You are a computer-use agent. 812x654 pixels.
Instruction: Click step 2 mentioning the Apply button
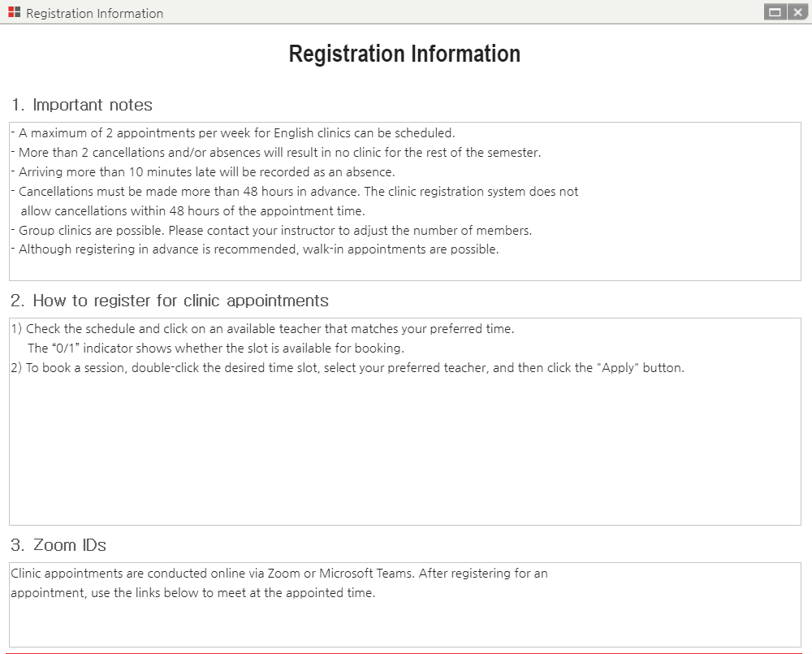(348, 368)
